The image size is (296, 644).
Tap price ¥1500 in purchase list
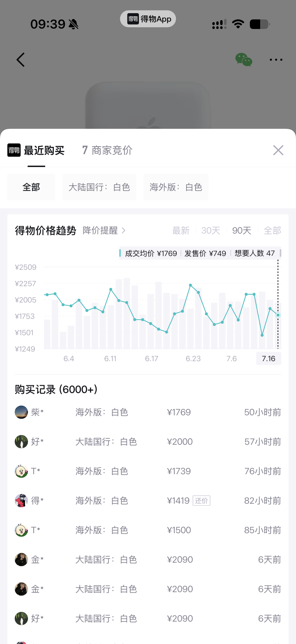(179, 530)
